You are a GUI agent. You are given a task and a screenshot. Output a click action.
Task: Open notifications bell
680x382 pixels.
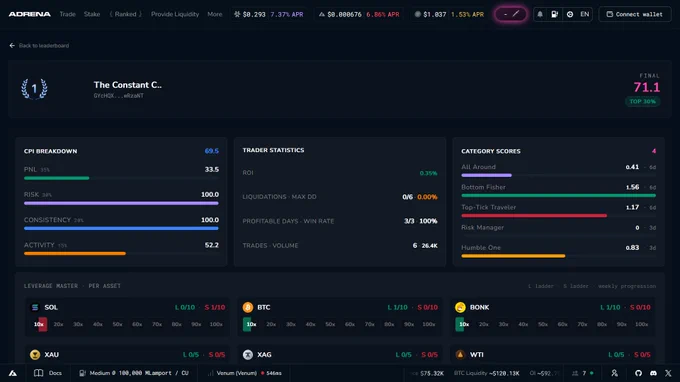point(540,14)
